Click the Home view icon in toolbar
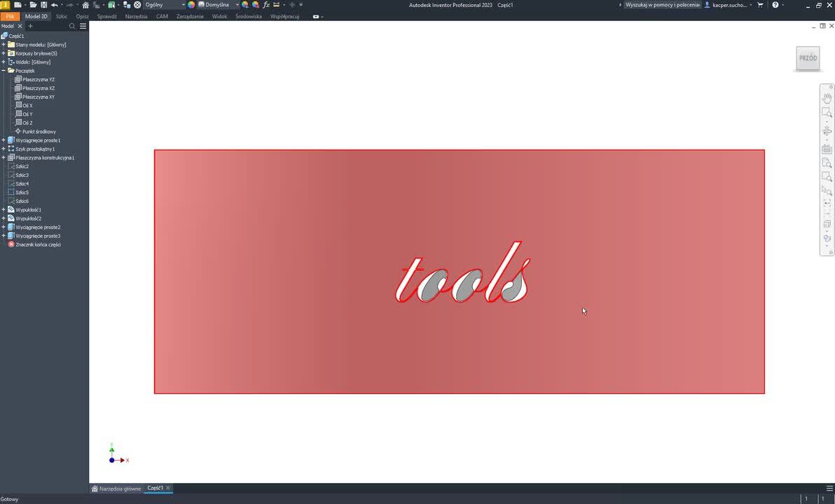This screenshot has width=835, height=504. coord(85,5)
